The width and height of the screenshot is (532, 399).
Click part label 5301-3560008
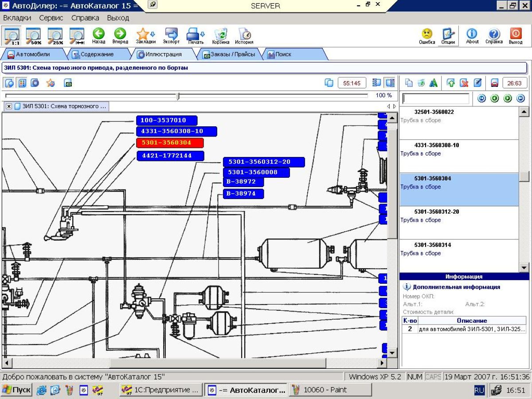(x=256, y=172)
